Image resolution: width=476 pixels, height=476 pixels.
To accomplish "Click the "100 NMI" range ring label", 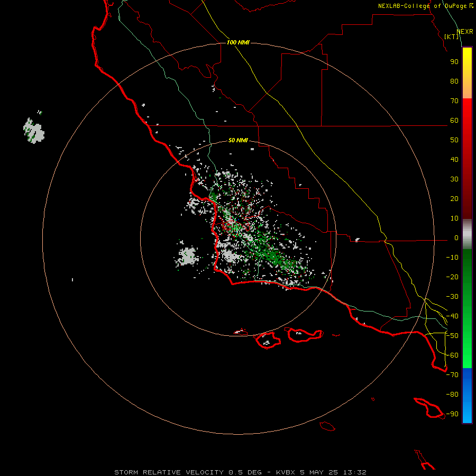I will point(238,42).
